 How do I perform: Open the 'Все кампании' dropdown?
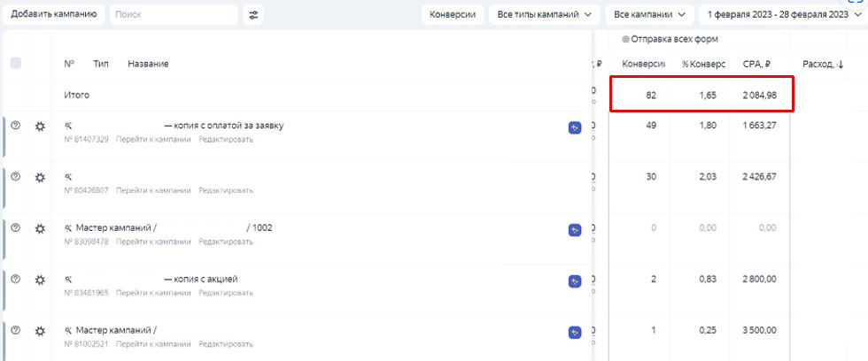[x=648, y=15]
